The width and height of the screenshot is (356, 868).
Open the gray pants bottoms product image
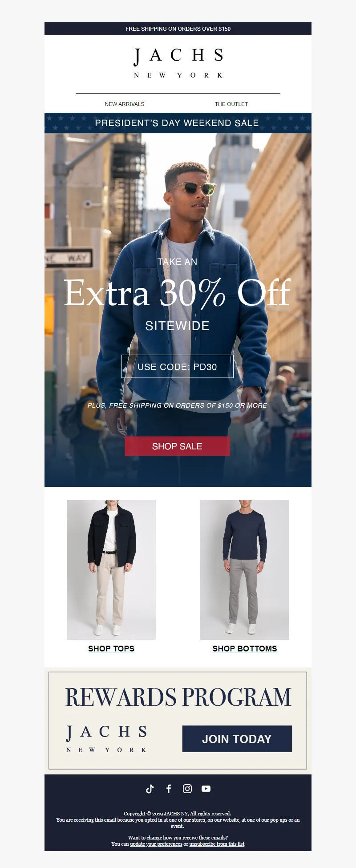pos(245,570)
